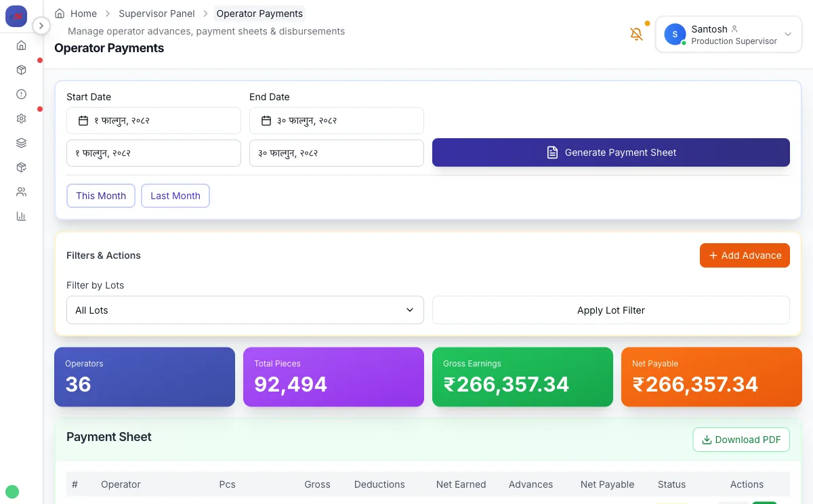Open the packages section from the sidebar
813x504 pixels.
(x=21, y=69)
